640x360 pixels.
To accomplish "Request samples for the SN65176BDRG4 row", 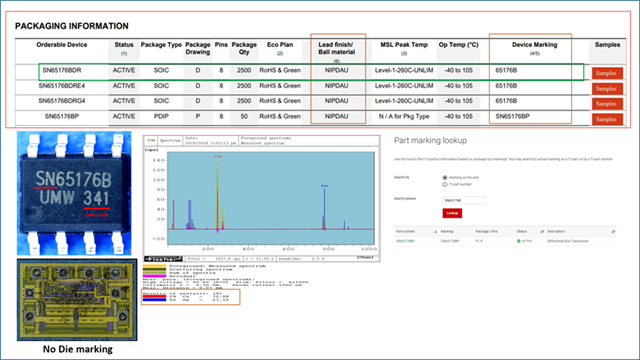I will click(607, 104).
